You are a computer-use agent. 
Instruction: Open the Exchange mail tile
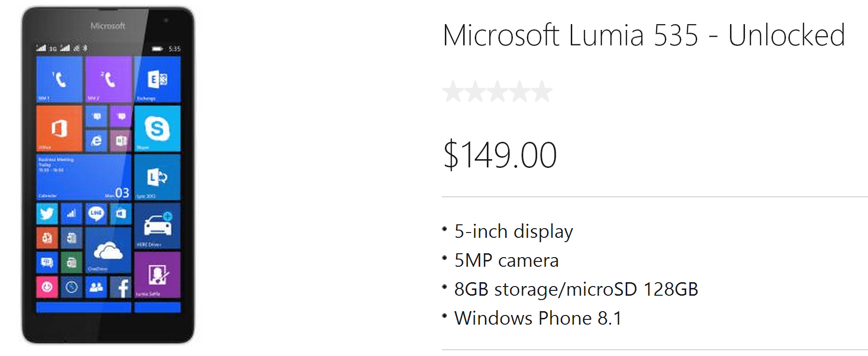pyautogui.click(x=157, y=80)
